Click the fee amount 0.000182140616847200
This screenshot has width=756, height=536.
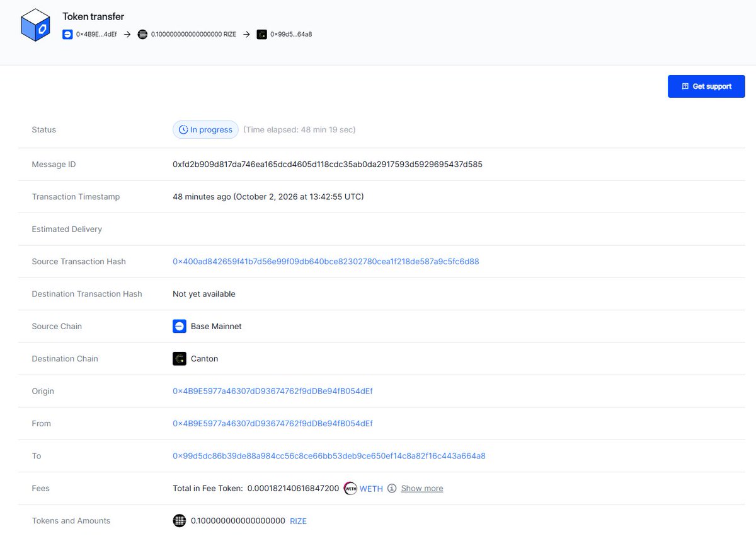293,489
